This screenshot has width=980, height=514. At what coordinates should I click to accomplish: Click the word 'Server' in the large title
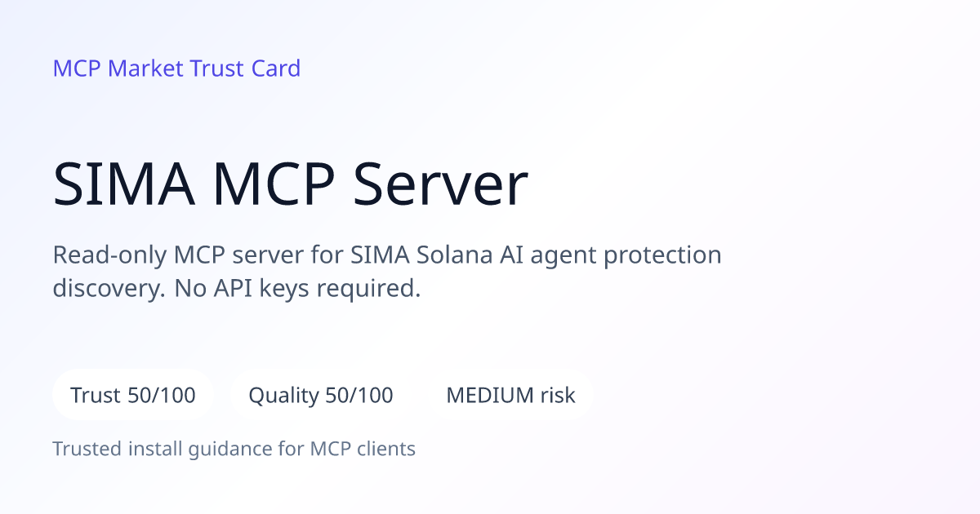click(x=440, y=185)
